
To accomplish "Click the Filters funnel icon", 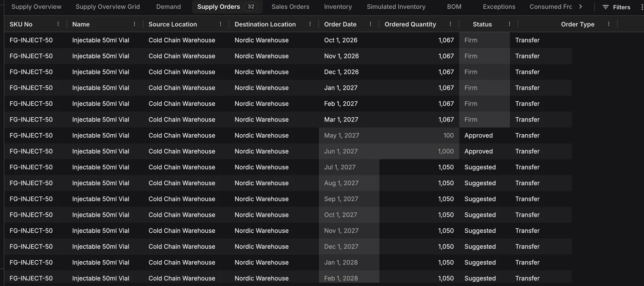I will (x=605, y=7).
